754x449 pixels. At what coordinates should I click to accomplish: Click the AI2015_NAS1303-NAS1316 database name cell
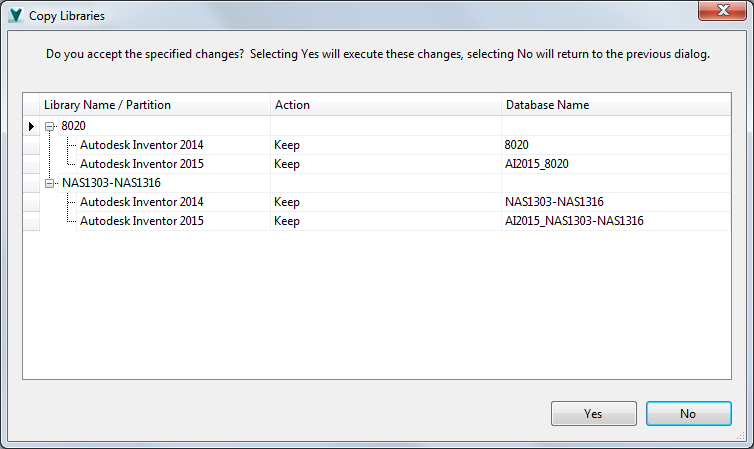[x=574, y=221]
